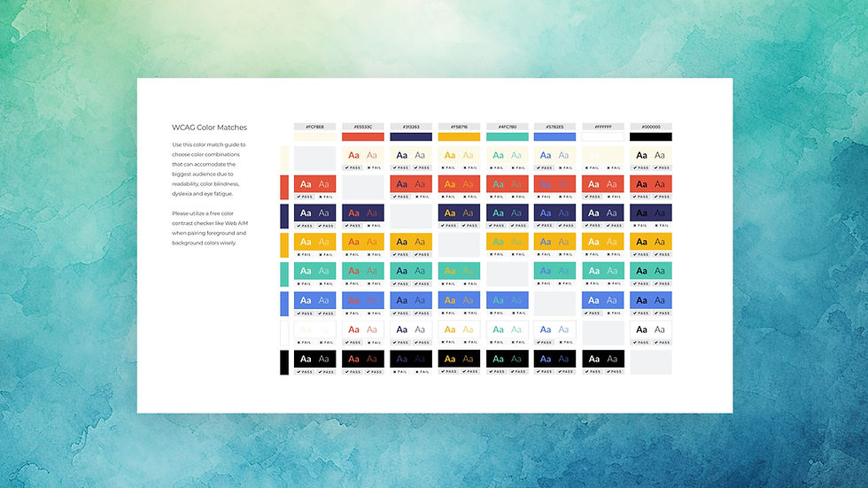This screenshot has height=488, width=868.
Task: Click the navy-on-teal Aa sample cell
Action: click(x=411, y=270)
